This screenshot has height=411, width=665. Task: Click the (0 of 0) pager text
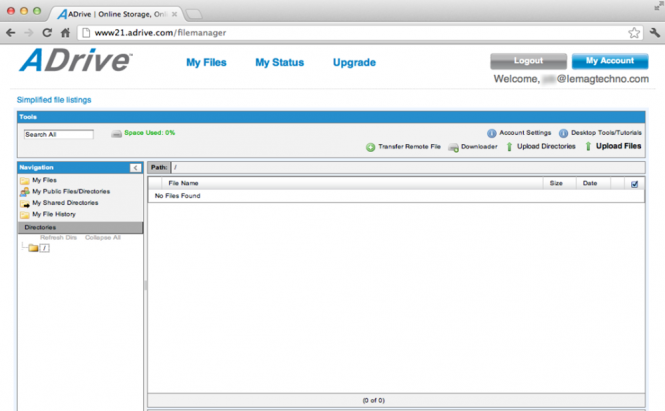coord(374,400)
